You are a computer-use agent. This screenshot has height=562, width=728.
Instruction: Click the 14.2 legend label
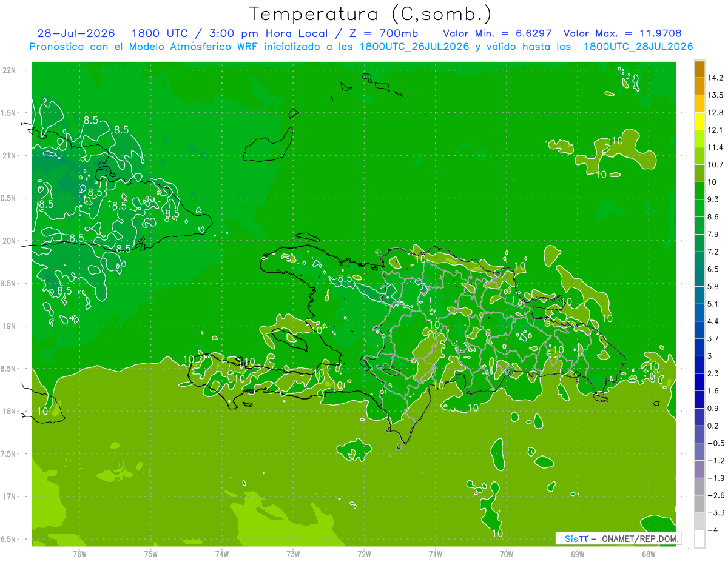pyautogui.click(x=716, y=78)
